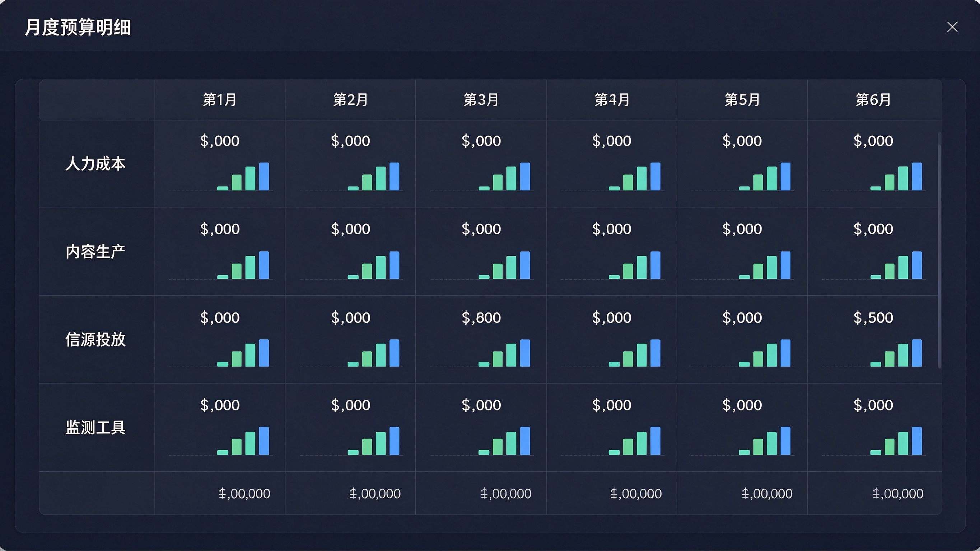The width and height of the screenshot is (980, 551).
Task: Click the 人力成本 第2月 amount value
Action: tap(350, 141)
